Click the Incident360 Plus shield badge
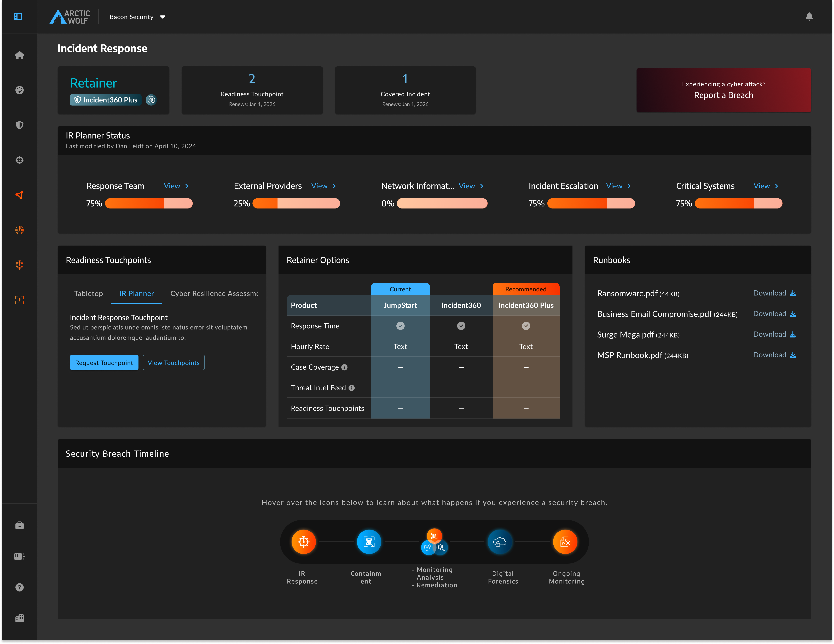Viewport: 834px width, 644px height. 105,100
